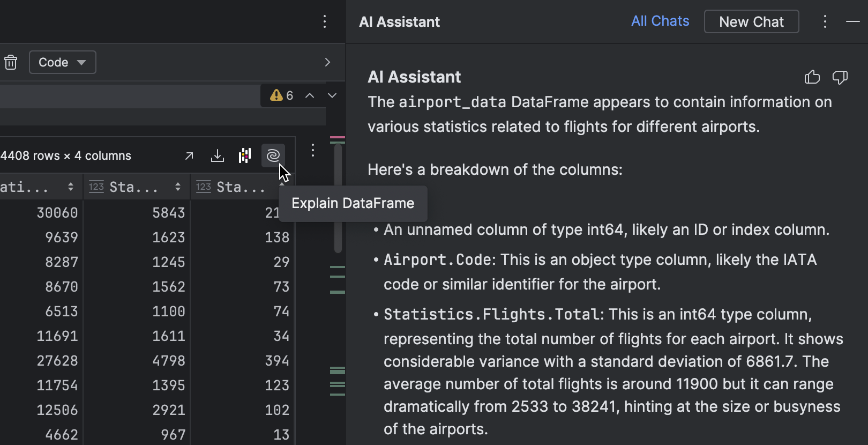Click the 6 warnings indicator

point(282,95)
